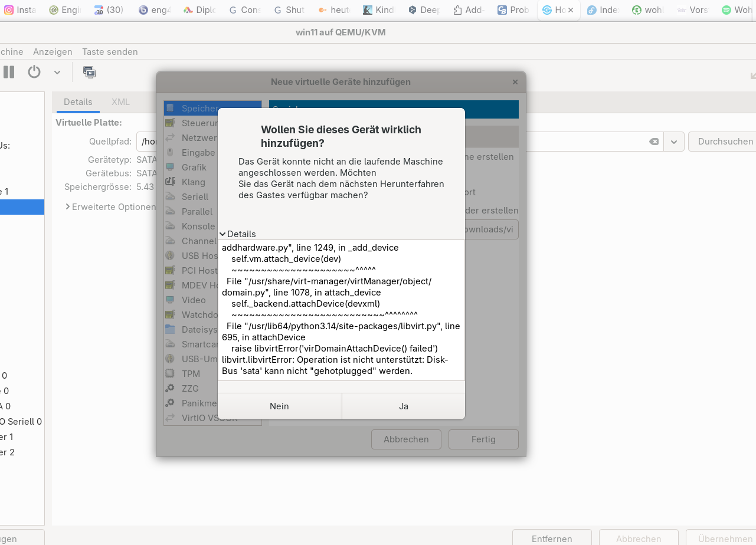756x545 pixels.
Task: Switch to the Prob browser tab
Action: [x=514, y=10]
